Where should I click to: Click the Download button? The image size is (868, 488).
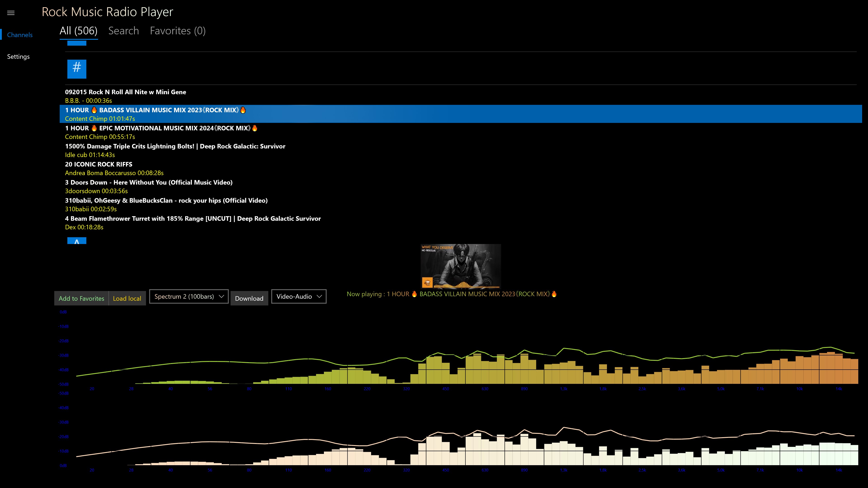click(x=249, y=298)
